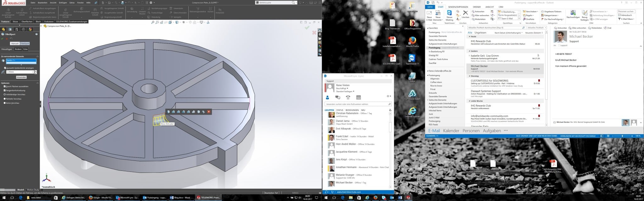Image resolution: width=644 pixels, height=201 pixels.
Task: Open Nach Datum sort dropdown in Outlook
Action: tap(508, 33)
